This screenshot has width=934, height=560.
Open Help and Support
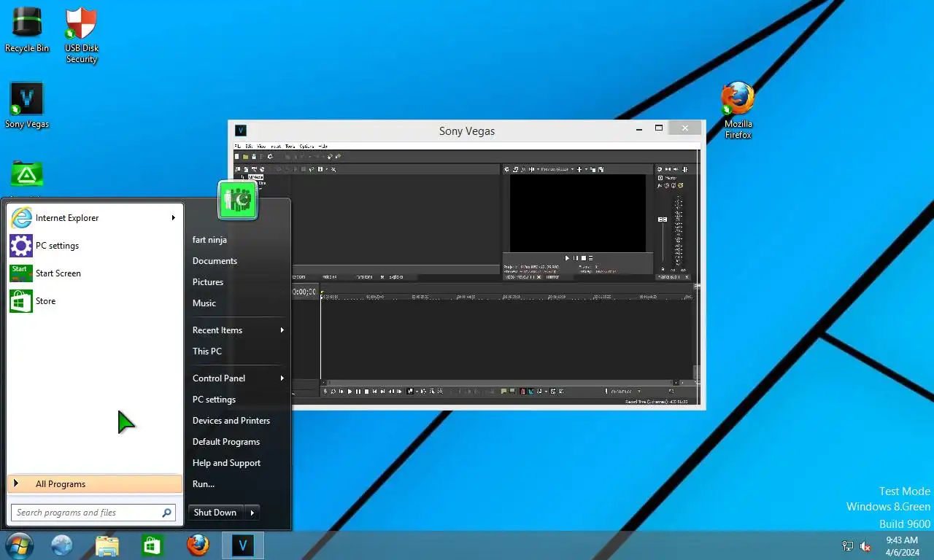[x=226, y=463]
